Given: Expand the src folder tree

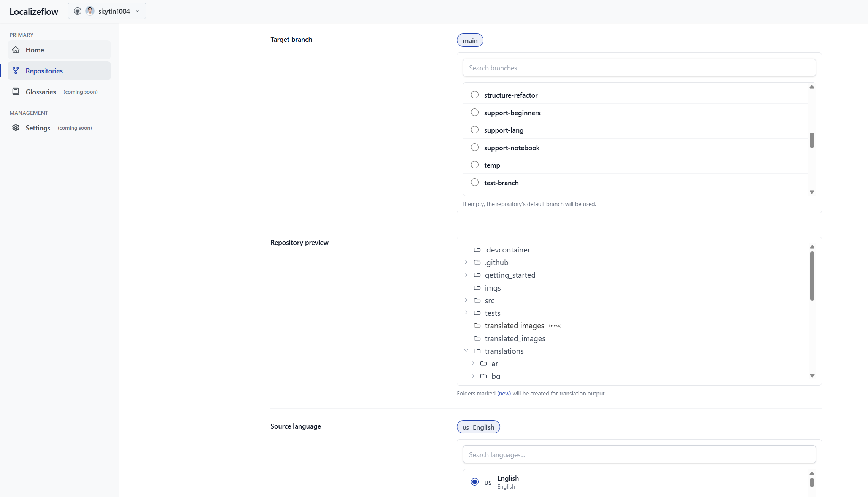Looking at the screenshot, I should (466, 300).
